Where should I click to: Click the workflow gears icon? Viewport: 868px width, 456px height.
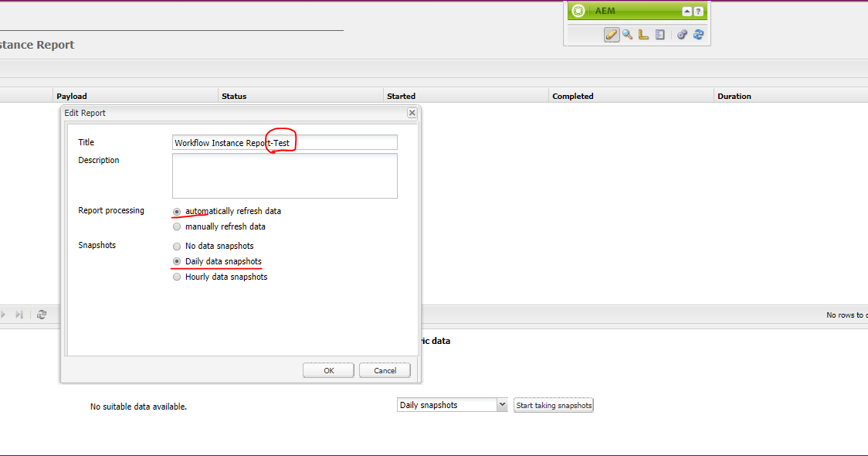point(682,35)
